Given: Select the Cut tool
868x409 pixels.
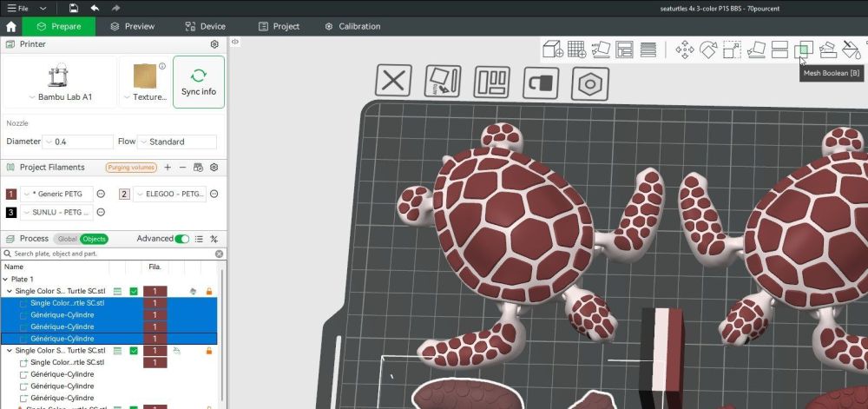Looking at the screenshot, I should pos(779,49).
